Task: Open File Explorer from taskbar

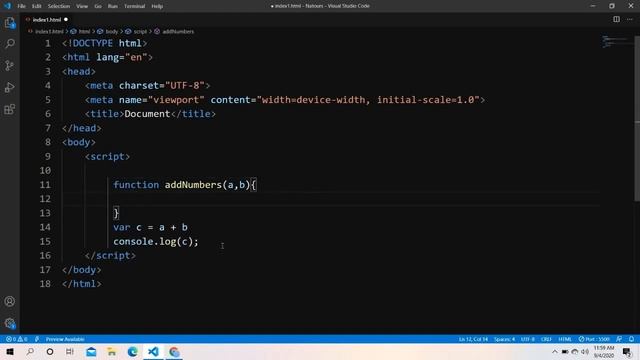Action: pos(111,352)
